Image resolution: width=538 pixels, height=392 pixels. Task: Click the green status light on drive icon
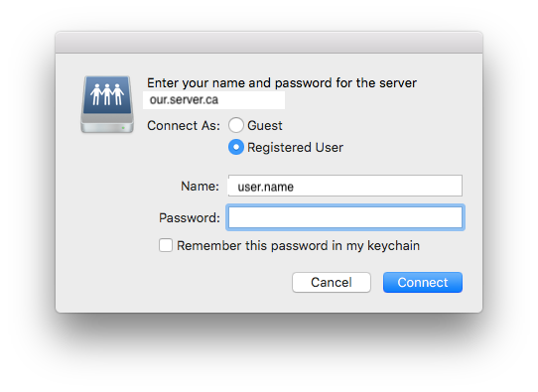(123, 128)
